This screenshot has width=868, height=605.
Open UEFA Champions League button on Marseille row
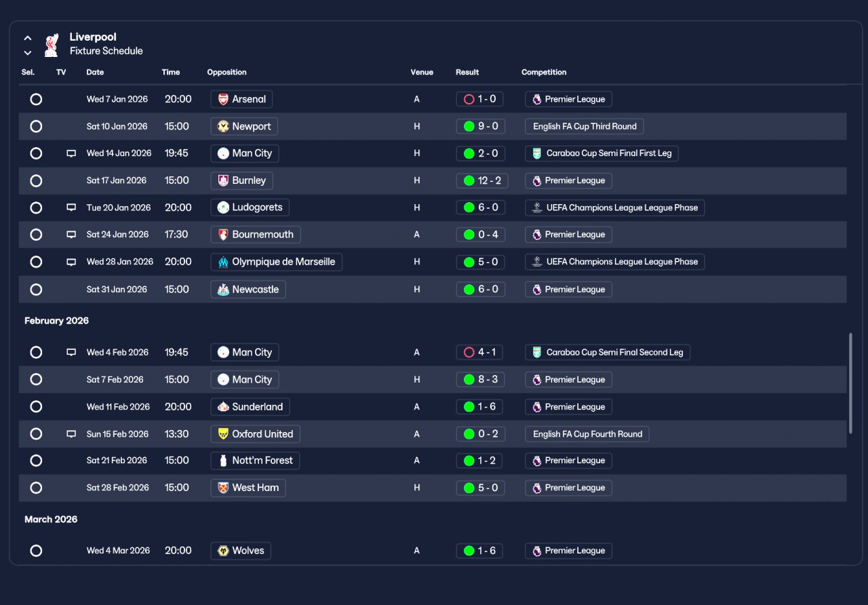(614, 262)
